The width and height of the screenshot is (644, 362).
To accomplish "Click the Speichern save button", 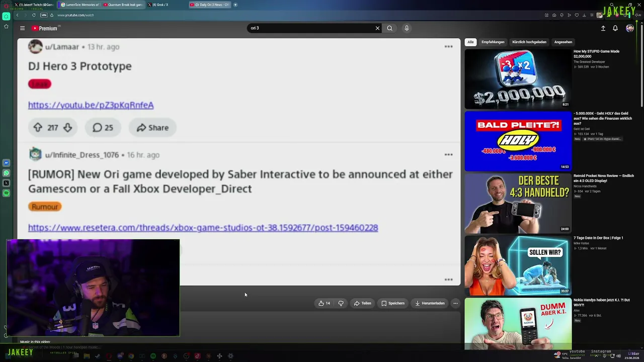I will click(x=392, y=303).
